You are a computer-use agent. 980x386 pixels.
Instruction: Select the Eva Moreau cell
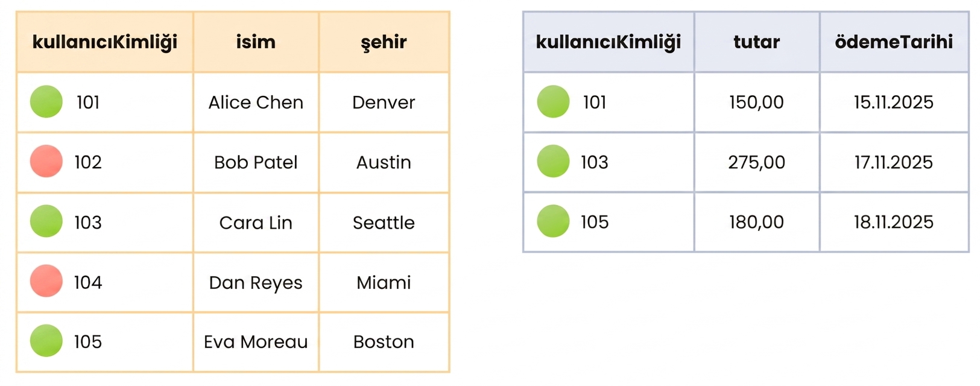pyautogui.click(x=256, y=342)
